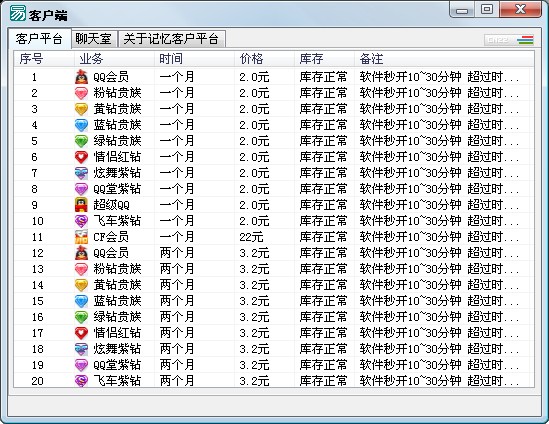
Task: Click the QQ会员 penguin icon in row 12
Action: coord(81,253)
